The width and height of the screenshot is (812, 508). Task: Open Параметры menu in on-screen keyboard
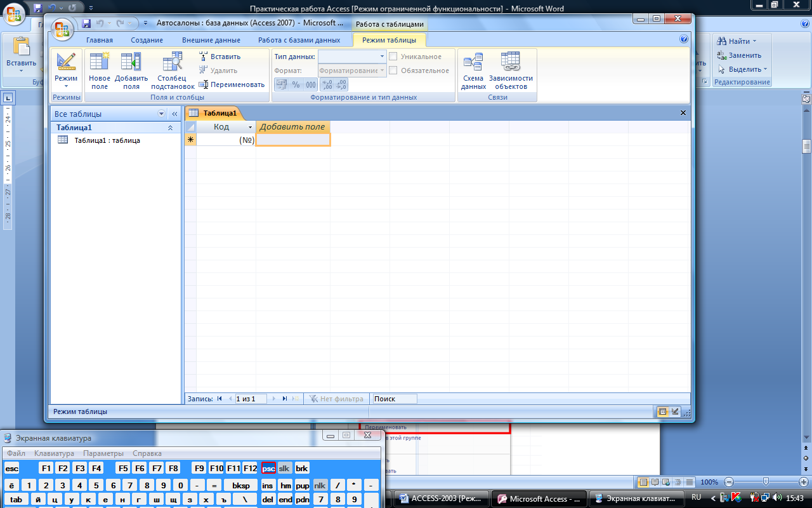click(x=103, y=453)
